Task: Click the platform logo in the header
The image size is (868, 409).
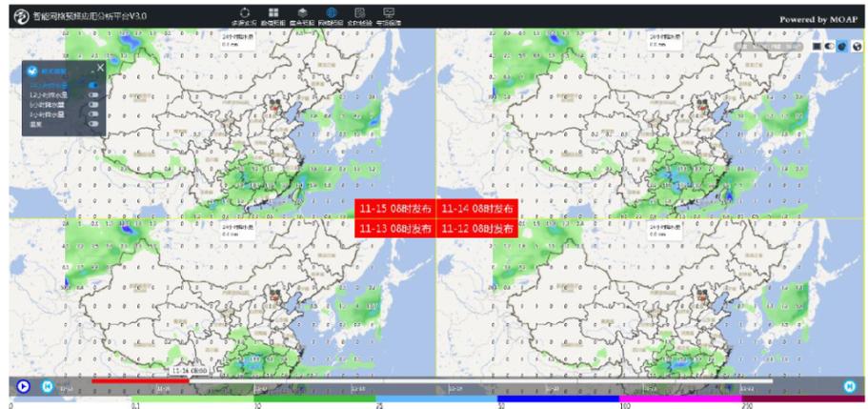Action: click(22, 17)
